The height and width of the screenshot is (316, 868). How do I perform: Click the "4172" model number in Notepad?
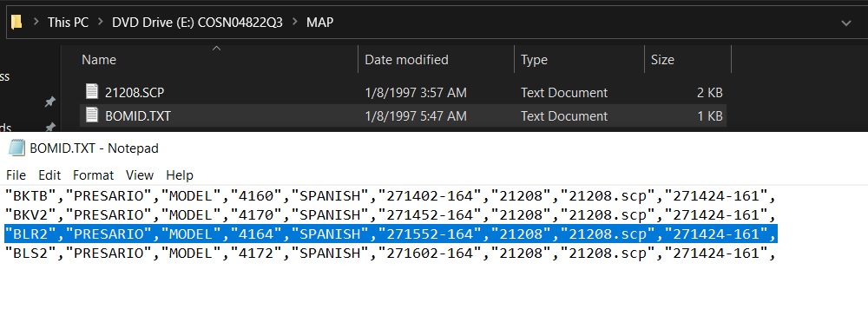click(255, 254)
